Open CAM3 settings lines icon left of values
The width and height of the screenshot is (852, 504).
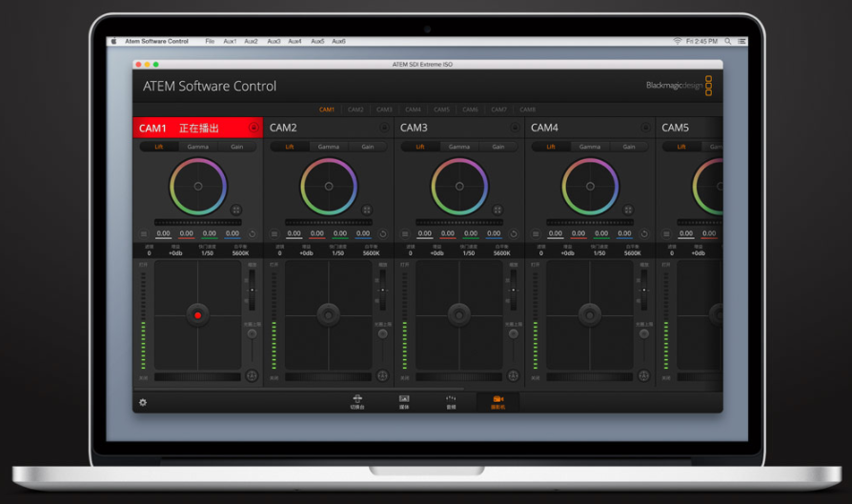[x=405, y=234]
